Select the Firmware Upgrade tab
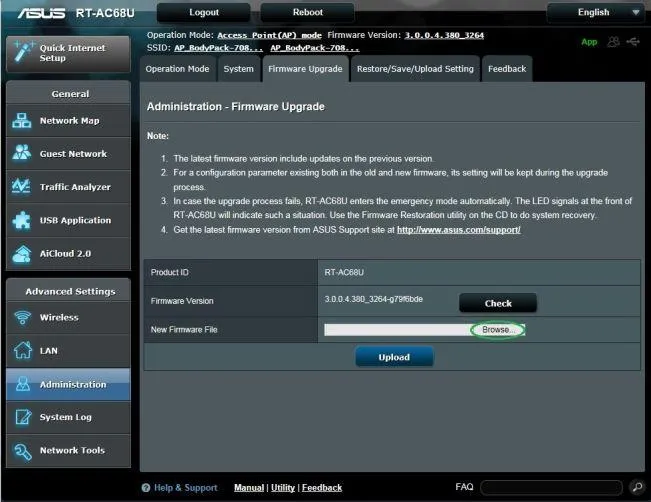The height and width of the screenshot is (502, 651). [305, 69]
